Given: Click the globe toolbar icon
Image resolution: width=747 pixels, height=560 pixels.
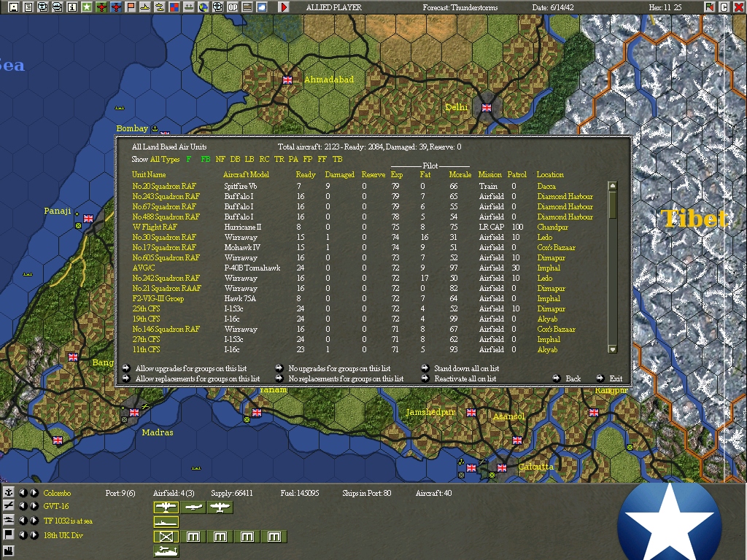Looking at the screenshot, I should [x=204, y=7].
